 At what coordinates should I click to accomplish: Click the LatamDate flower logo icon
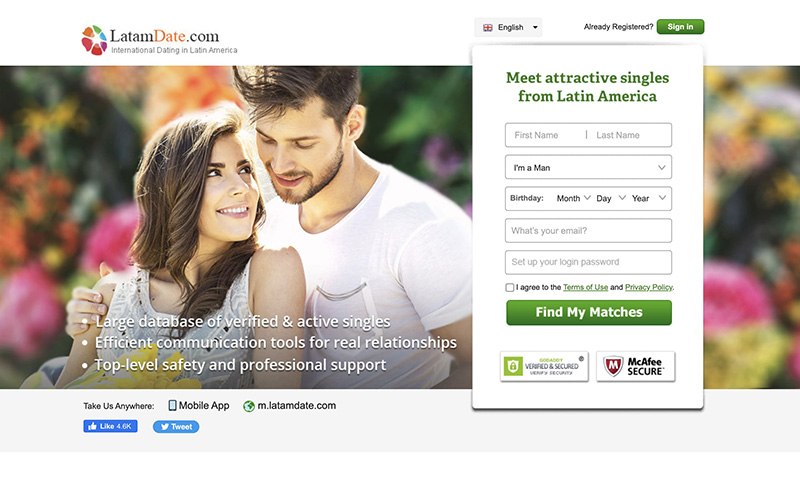coord(94,40)
